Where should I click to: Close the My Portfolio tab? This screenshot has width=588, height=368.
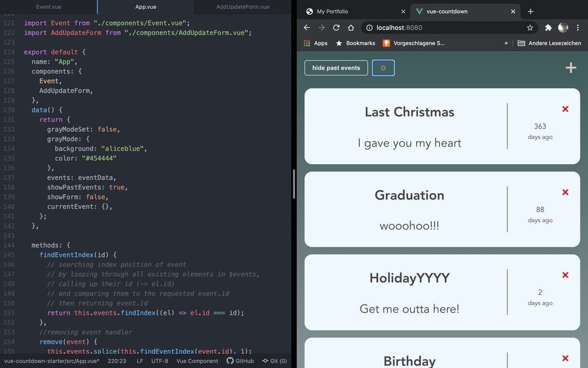tap(403, 12)
